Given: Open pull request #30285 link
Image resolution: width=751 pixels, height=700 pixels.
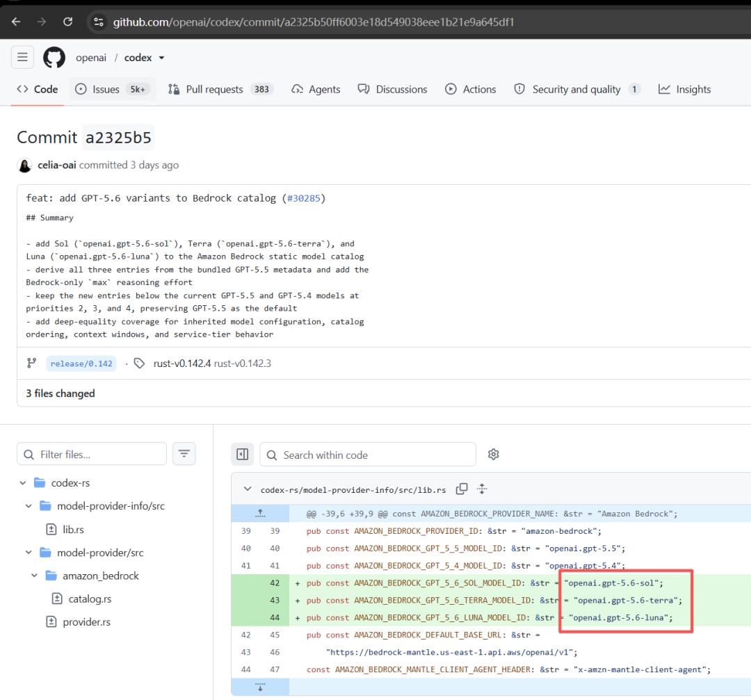Looking at the screenshot, I should pos(304,198).
